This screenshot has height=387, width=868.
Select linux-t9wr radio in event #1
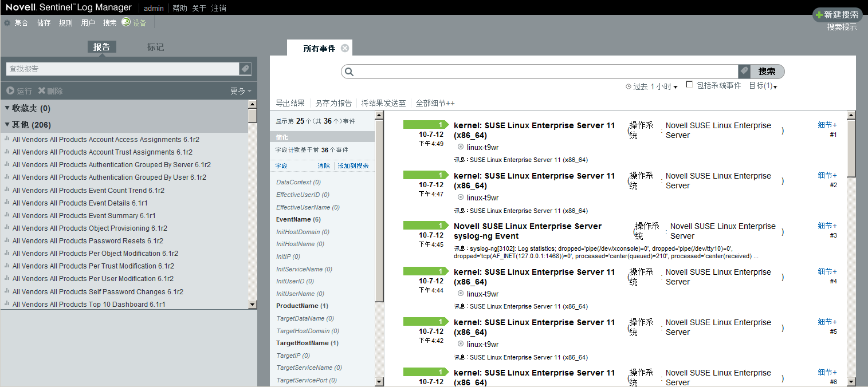tap(461, 147)
